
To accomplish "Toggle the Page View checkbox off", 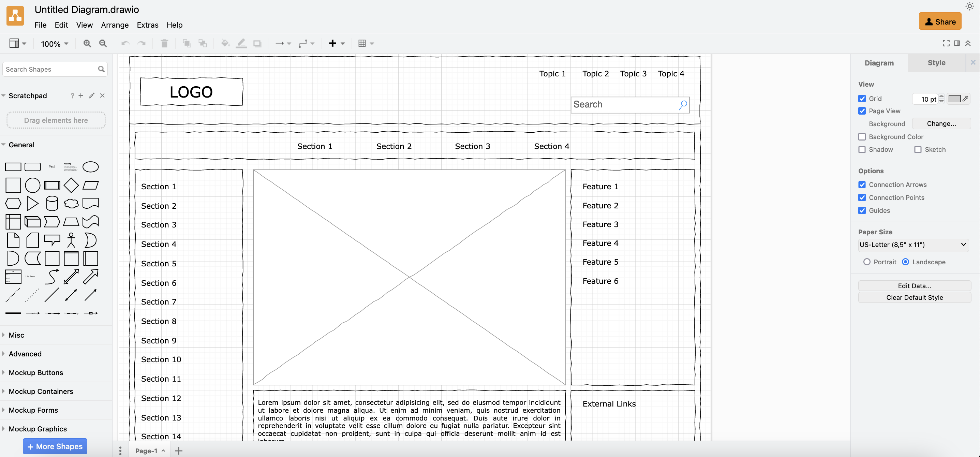I will tap(861, 110).
